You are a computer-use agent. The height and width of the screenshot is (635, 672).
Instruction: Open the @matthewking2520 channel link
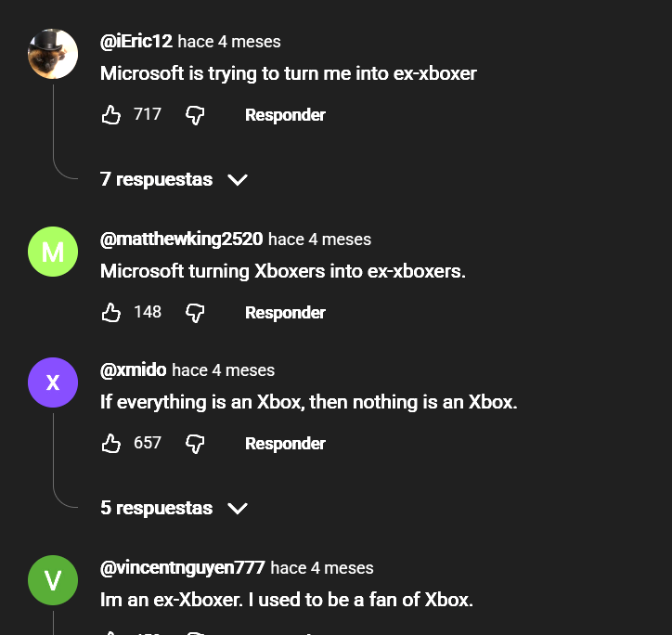tap(182, 240)
